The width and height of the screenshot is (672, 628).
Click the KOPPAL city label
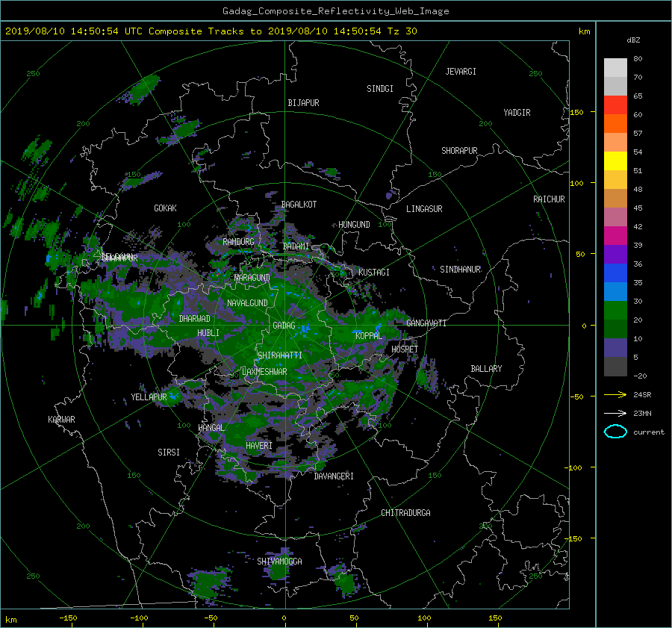[x=369, y=336]
